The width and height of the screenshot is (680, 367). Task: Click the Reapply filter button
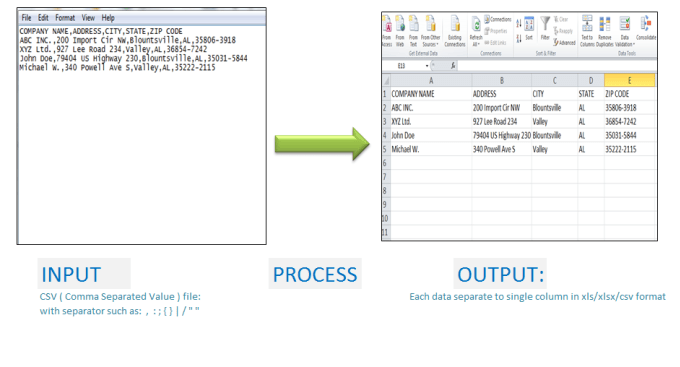pyautogui.click(x=563, y=31)
